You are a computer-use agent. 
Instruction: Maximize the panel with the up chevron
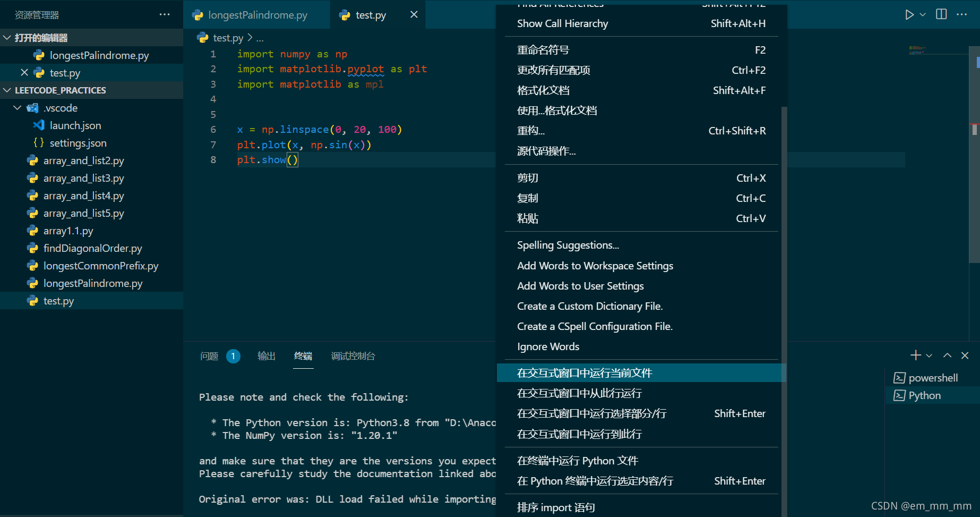coord(947,355)
